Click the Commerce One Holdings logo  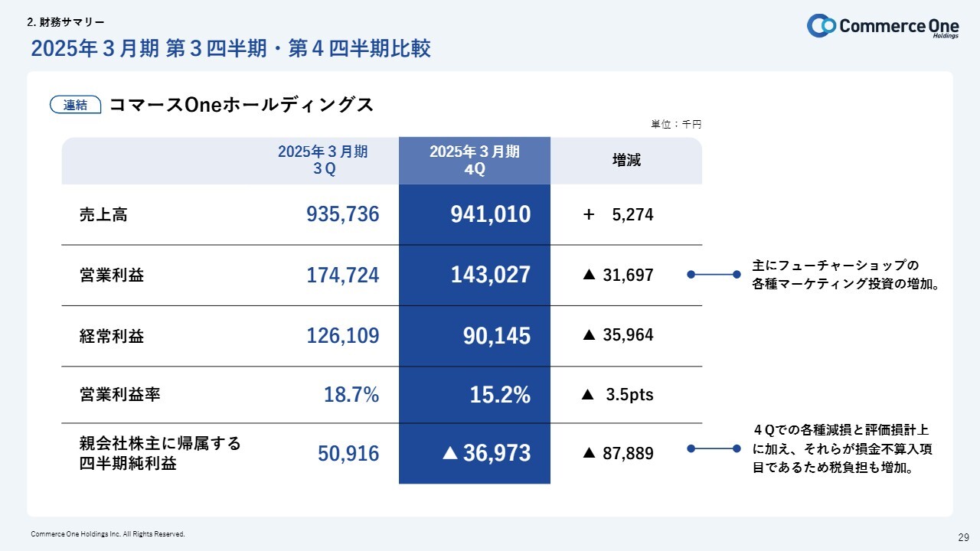883,26
